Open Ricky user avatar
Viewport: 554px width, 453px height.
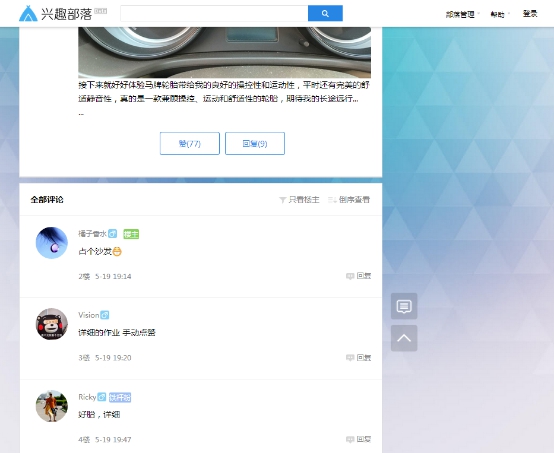52,406
